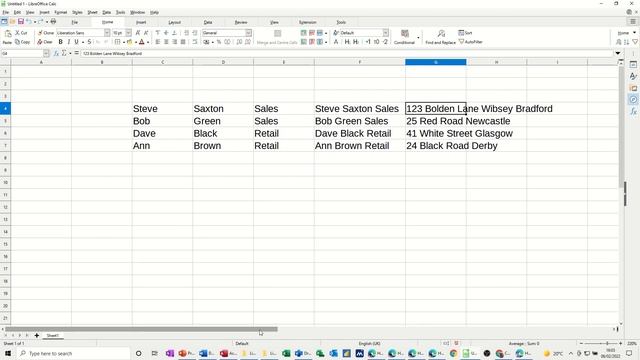Viewport: 640px width, 360px height.
Task: Click the font color A icon
Action: [x=142, y=42]
